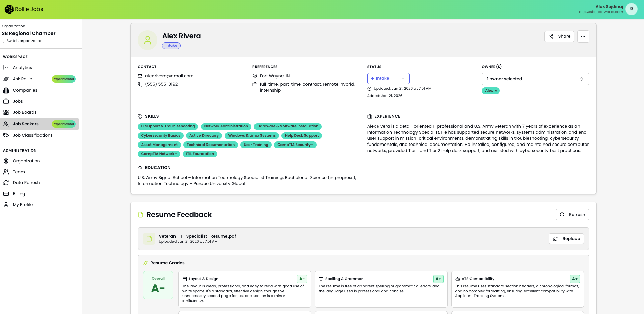644x314 pixels.
Task: Select the IT Support & Troubleshooting skill chip
Action: click(168, 126)
